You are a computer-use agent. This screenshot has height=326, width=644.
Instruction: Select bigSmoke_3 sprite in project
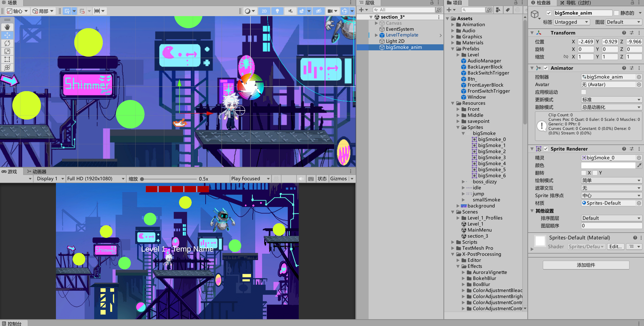pyautogui.click(x=491, y=158)
